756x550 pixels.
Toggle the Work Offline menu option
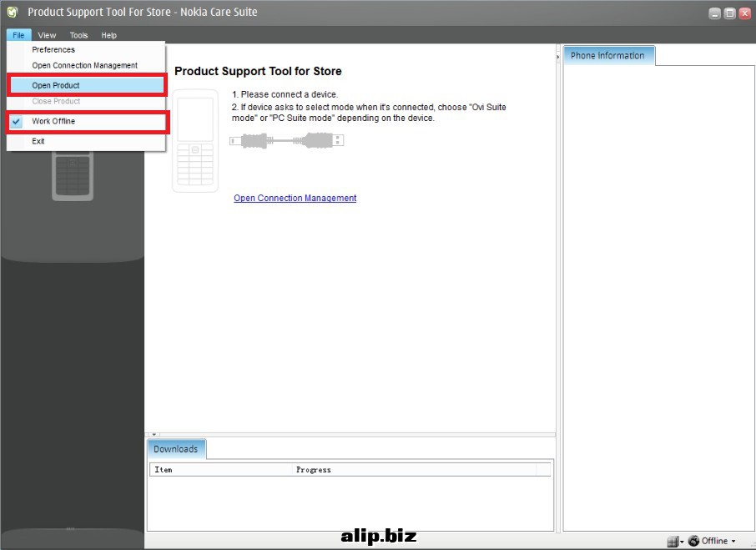tap(87, 122)
